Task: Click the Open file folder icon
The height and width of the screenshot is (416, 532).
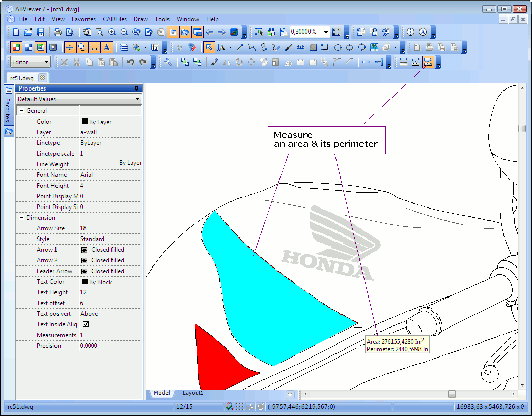Action: point(28,32)
